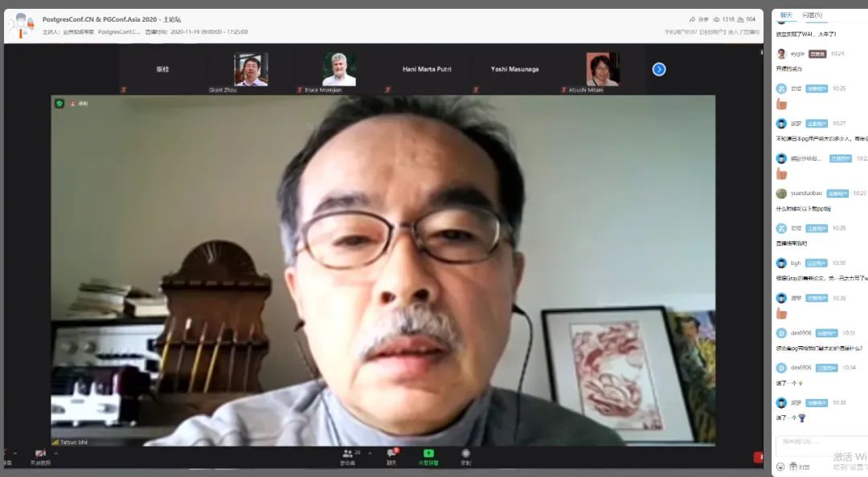Click dm6906's avatar at 10:33
The image size is (868, 477).
[x=781, y=333]
